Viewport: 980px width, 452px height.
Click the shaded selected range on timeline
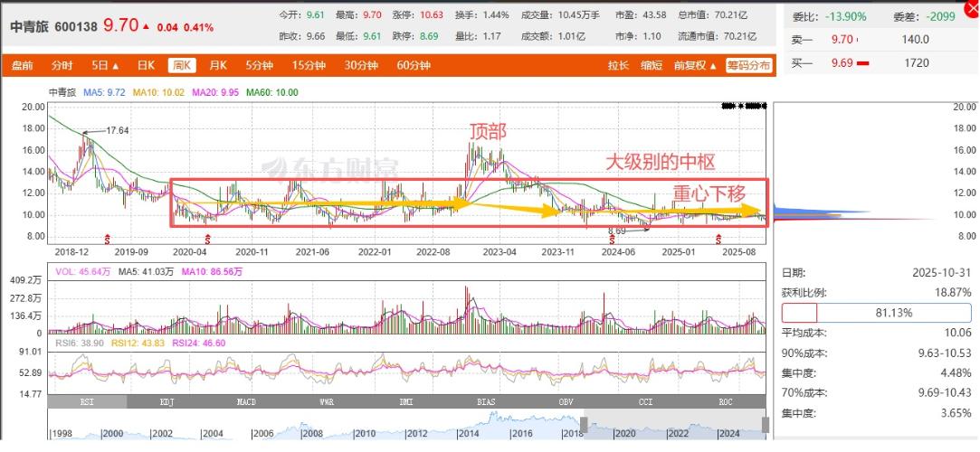[x=674, y=425]
